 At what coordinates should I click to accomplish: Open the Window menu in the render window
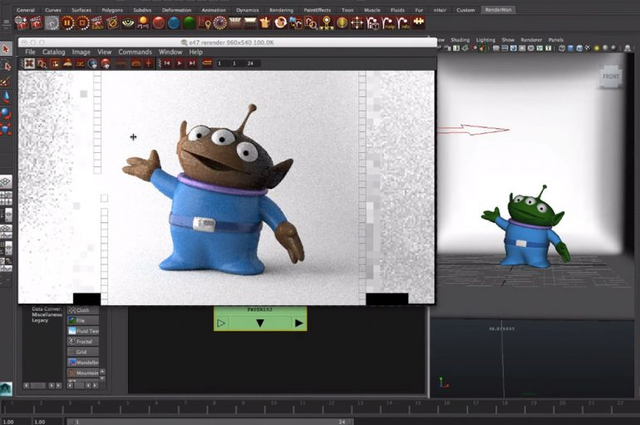pos(170,52)
